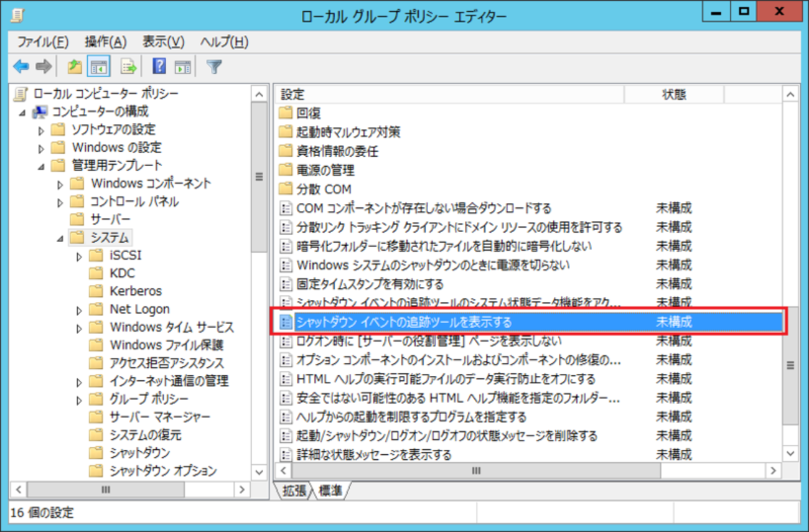Click the folder icon beside システムの復元
This screenshot has width=809, height=532.
point(96,435)
